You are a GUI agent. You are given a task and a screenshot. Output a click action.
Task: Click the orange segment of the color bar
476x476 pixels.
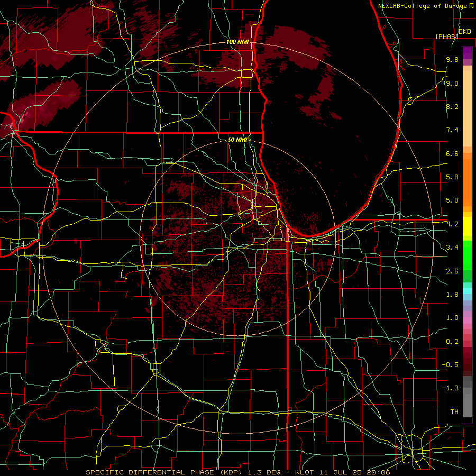pos(467,183)
